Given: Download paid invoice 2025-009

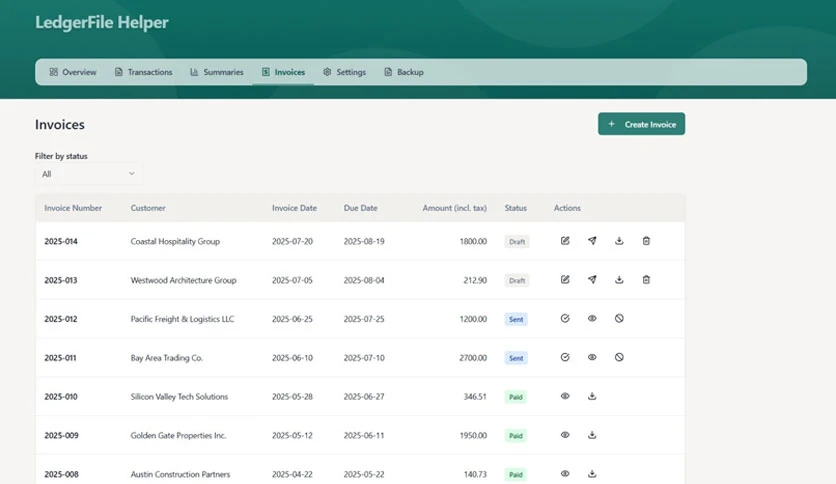Looking at the screenshot, I should [592, 435].
